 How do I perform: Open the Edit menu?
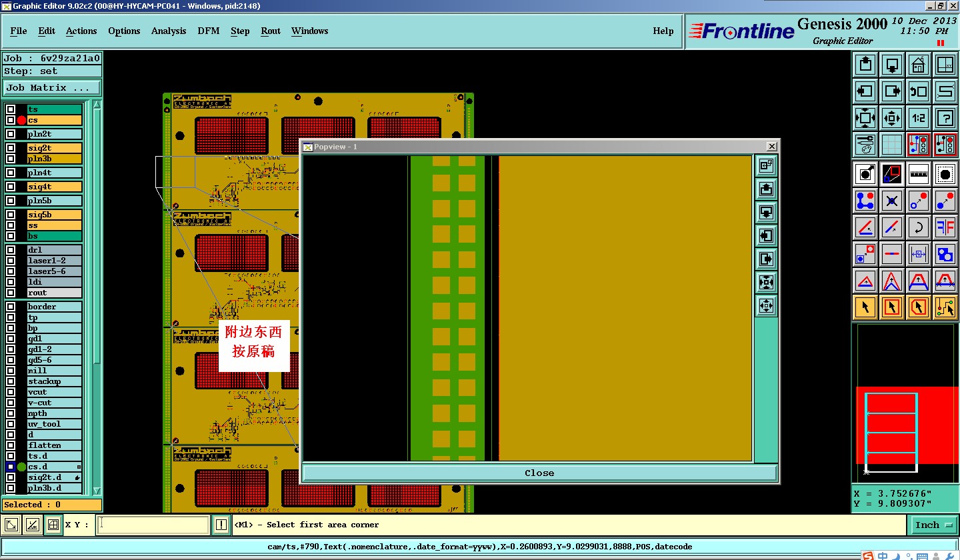[x=47, y=31]
